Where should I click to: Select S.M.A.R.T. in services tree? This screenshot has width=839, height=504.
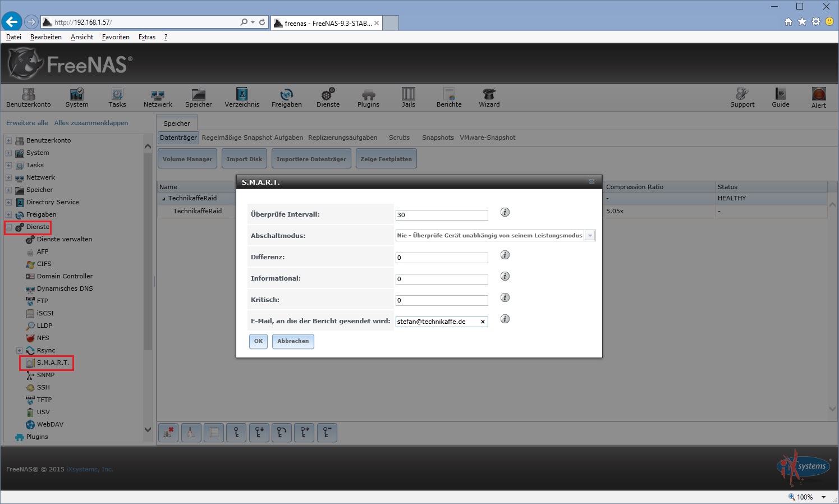53,363
